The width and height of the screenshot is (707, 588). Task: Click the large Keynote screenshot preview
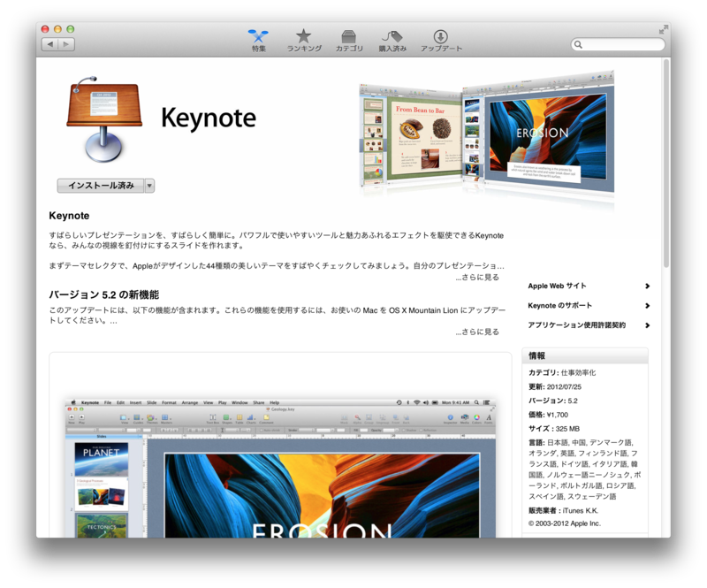[x=280, y=468]
